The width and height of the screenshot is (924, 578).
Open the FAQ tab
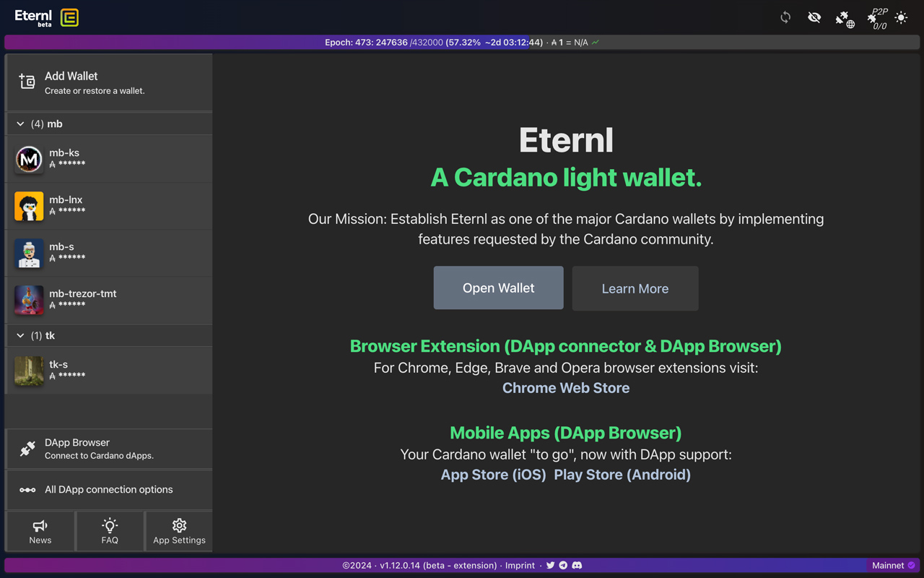tap(110, 531)
